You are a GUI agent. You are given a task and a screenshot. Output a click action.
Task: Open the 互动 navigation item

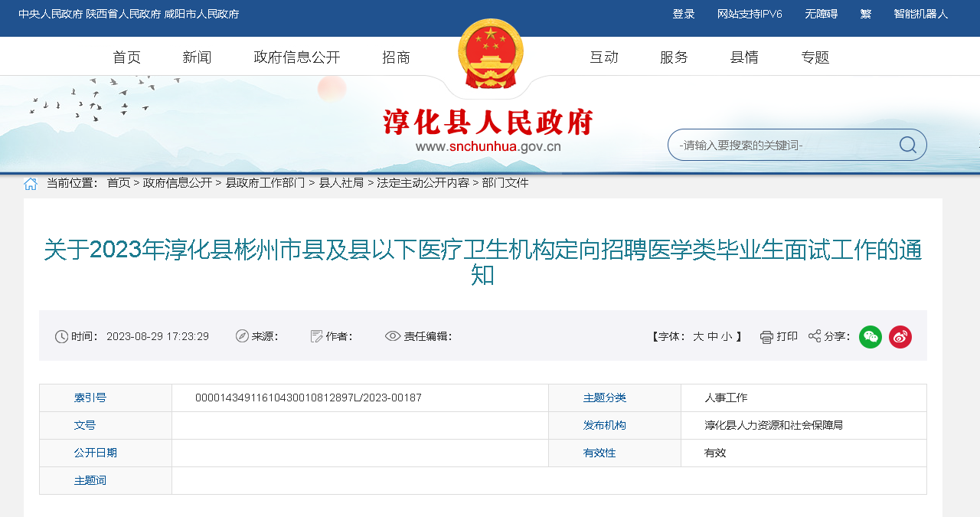pyautogui.click(x=604, y=57)
